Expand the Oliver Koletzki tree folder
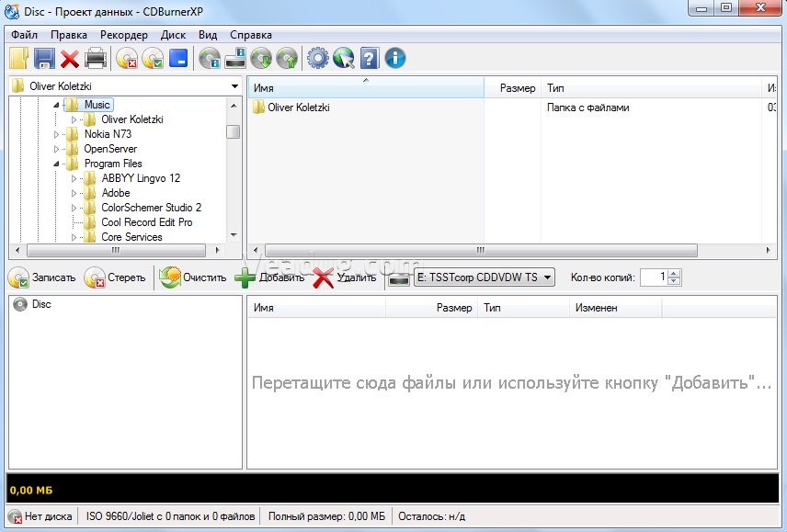Screen dimensions: 787x532 click(74, 119)
